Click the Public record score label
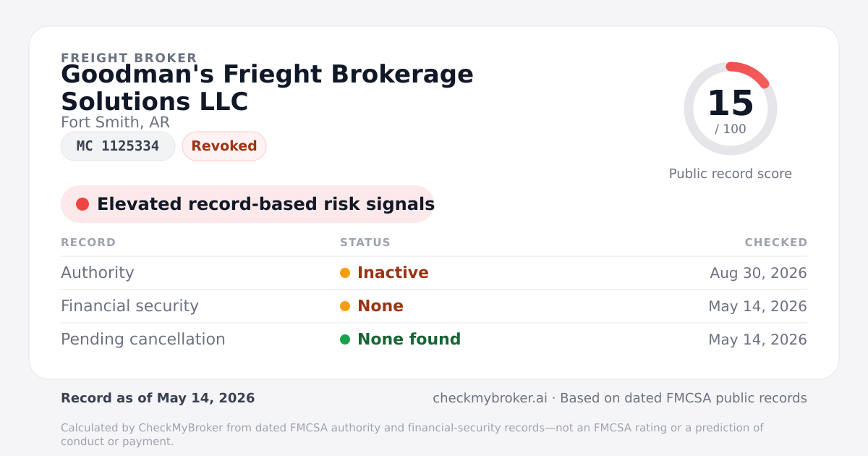 point(731,174)
